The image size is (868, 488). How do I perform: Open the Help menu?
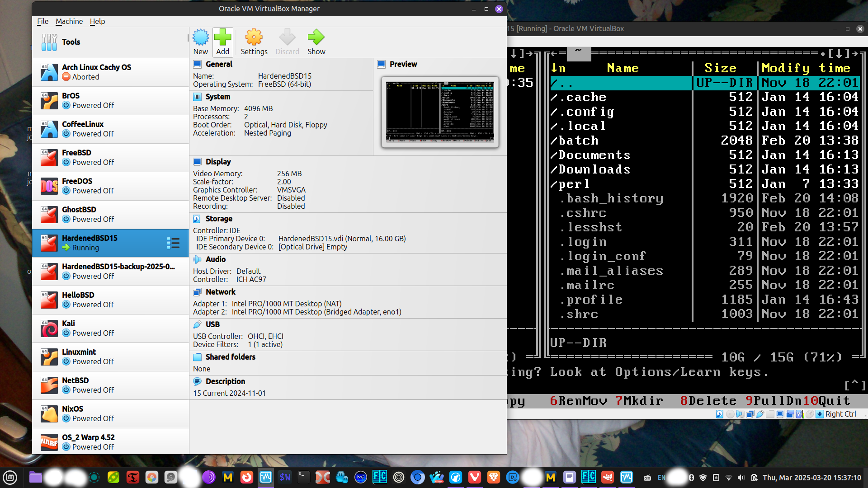[x=97, y=21]
